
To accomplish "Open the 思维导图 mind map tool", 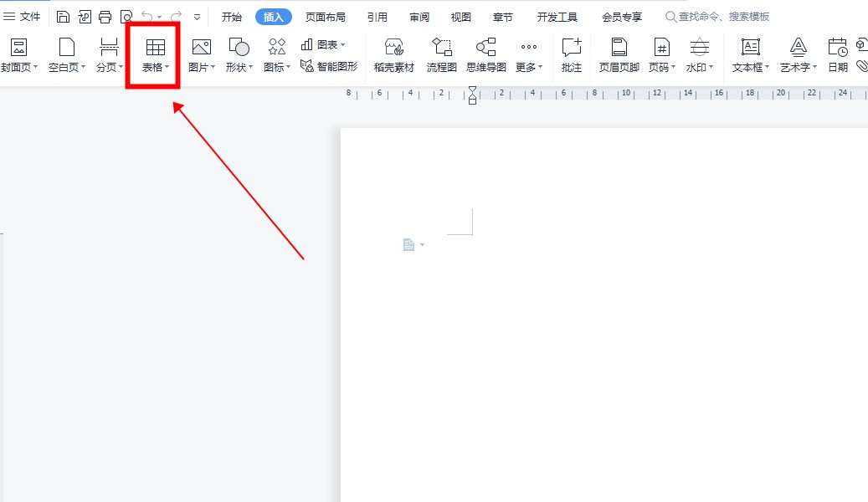I will point(485,55).
